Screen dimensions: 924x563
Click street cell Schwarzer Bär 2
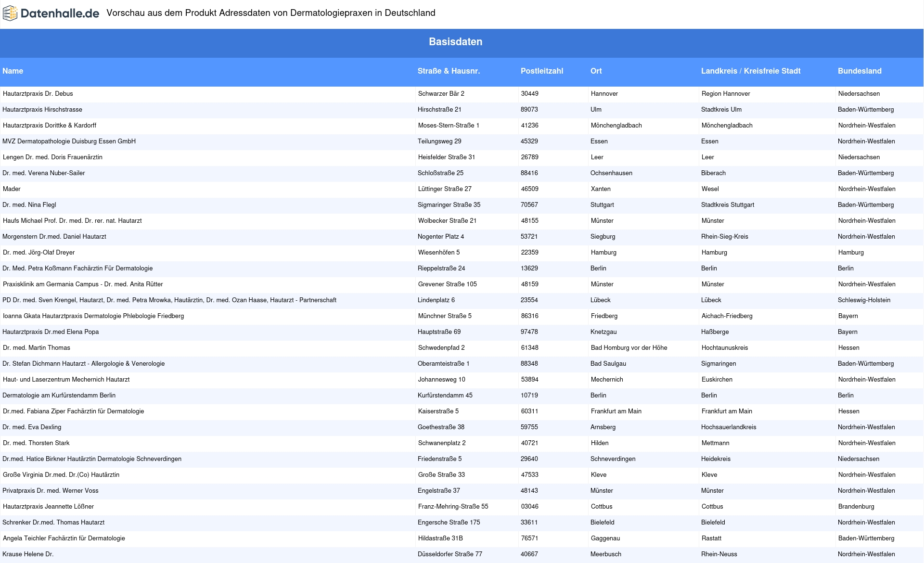(x=441, y=94)
